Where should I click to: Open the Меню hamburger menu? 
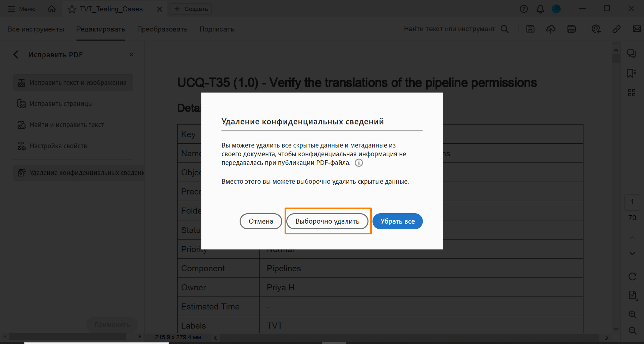pos(21,9)
